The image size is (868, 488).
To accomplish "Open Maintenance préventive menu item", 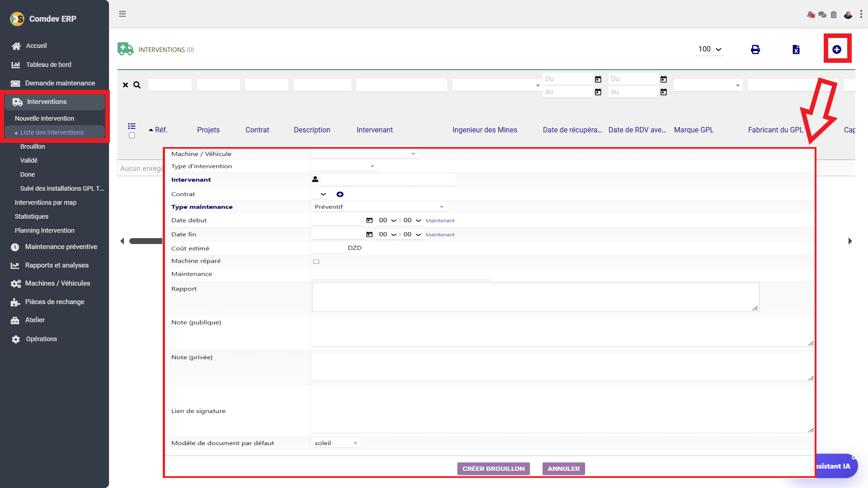I will click(61, 247).
